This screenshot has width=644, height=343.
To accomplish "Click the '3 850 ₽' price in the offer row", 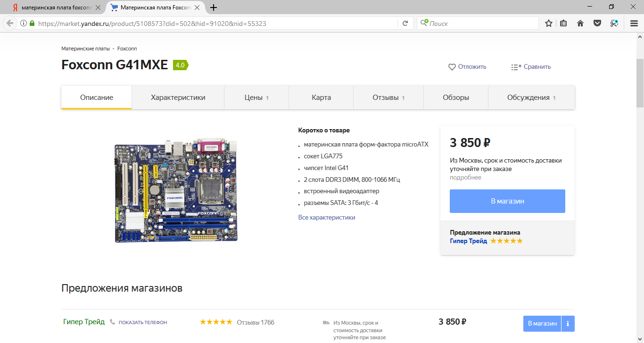I will (452, 322).
